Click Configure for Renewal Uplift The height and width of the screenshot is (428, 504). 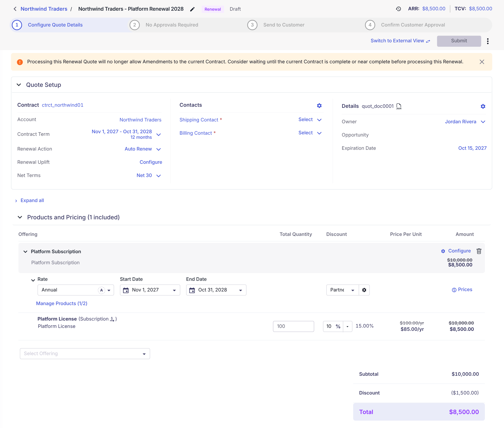[151, 162]
